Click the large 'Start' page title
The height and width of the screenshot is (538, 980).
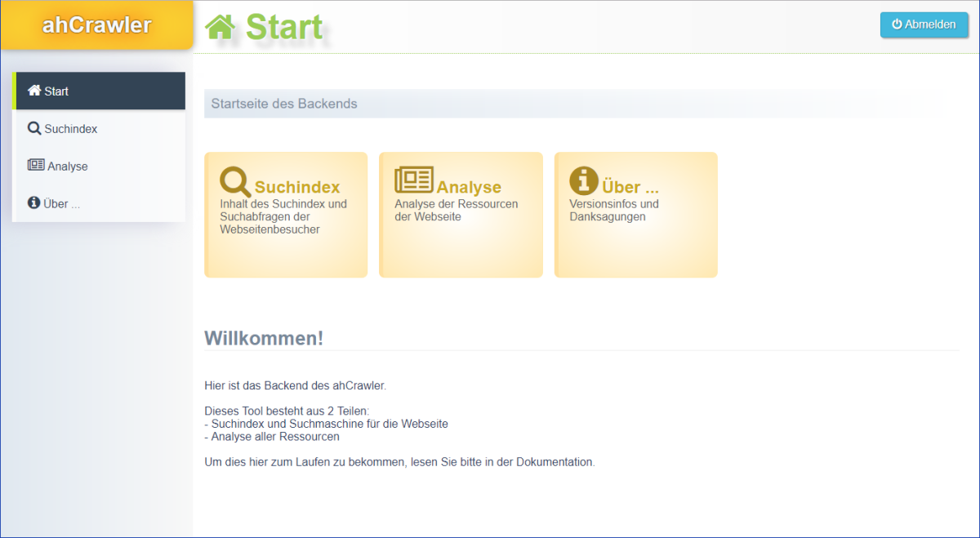tap(284, 27)
